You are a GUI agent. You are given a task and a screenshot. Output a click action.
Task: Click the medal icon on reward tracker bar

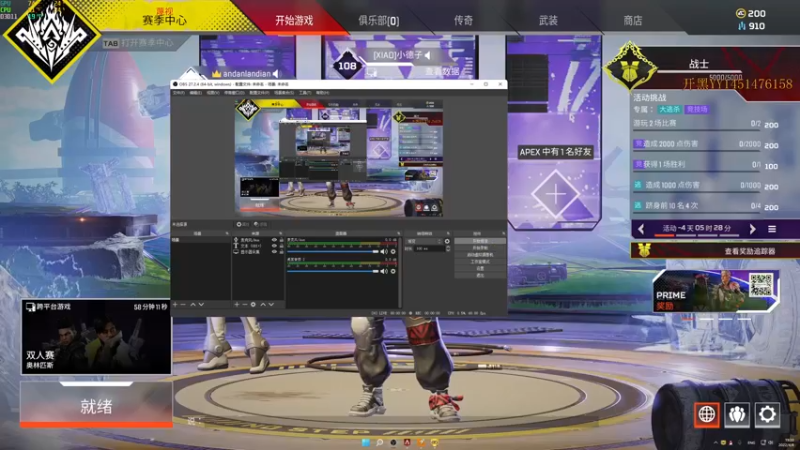(x=644, y=251)
